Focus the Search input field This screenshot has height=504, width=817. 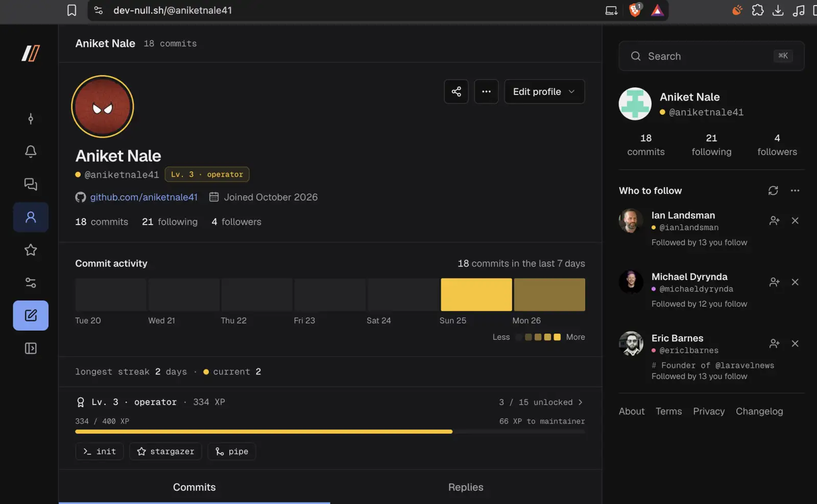711,56
